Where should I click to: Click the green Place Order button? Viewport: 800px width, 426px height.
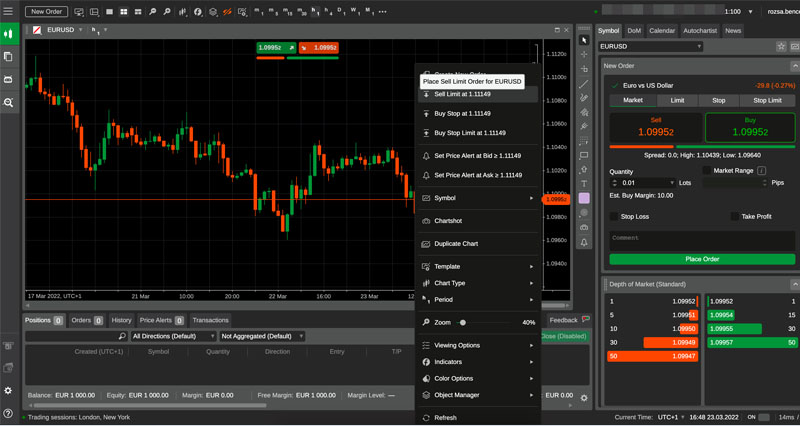702,259
